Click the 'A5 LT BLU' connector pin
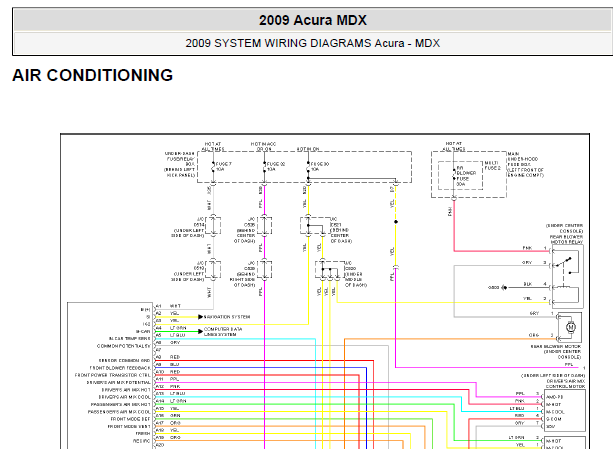 click(x=170, y=335)
